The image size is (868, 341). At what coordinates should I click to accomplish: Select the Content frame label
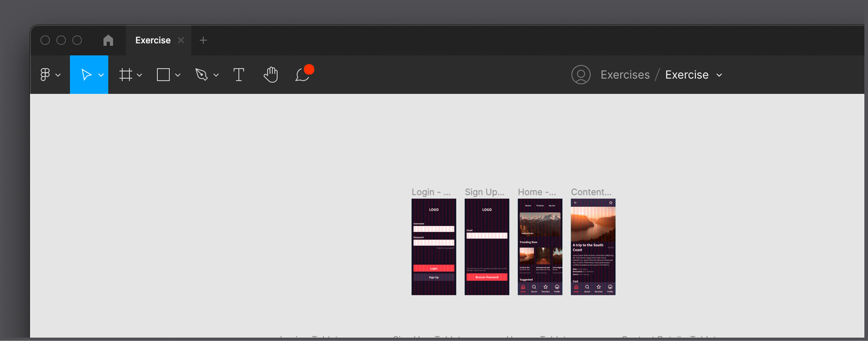(x=591, y=192)
